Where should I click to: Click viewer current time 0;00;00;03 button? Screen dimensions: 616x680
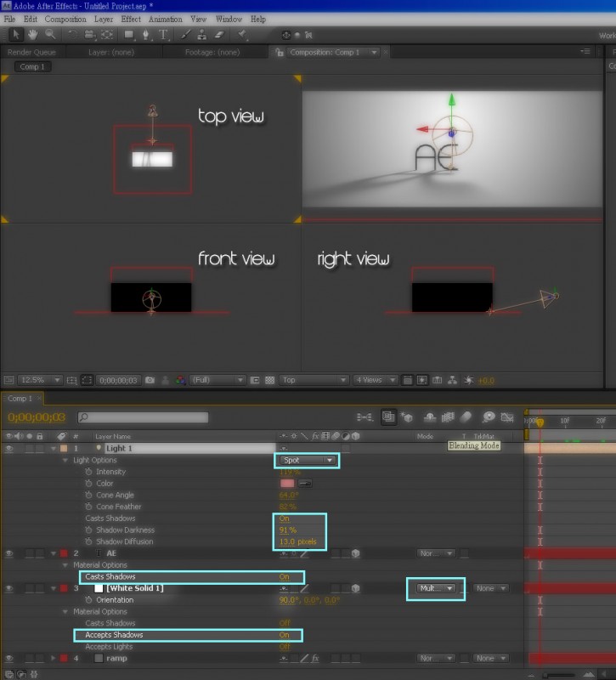click(x=118, y=380)
